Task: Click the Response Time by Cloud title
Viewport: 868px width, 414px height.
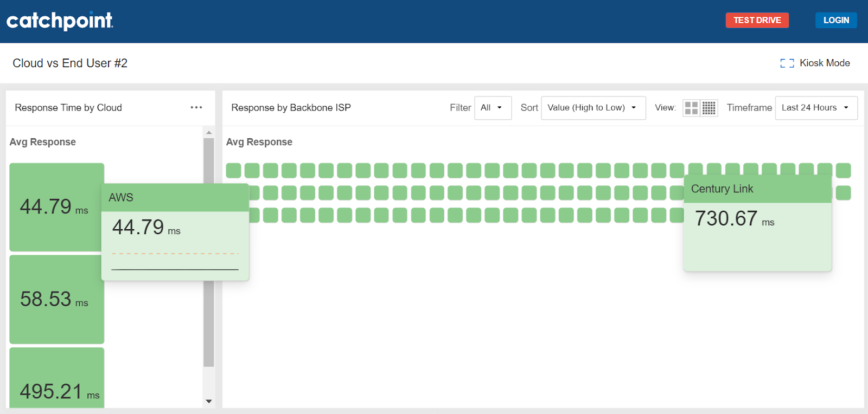Action: tap(68, 108)
